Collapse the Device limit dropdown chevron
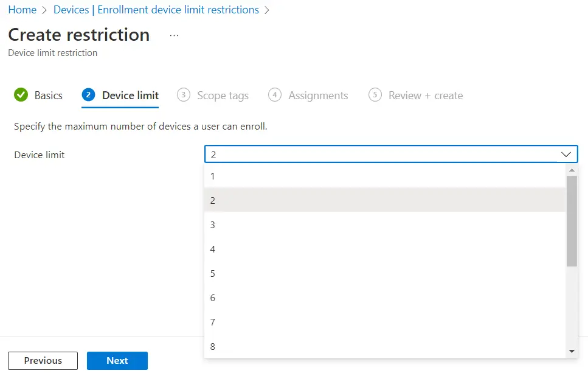 coord(566,155)
